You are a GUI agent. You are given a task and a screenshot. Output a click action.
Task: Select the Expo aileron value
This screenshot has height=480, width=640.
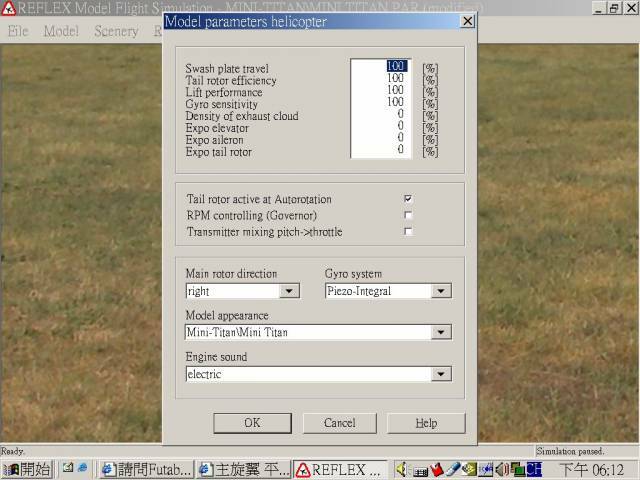(400, 137)
